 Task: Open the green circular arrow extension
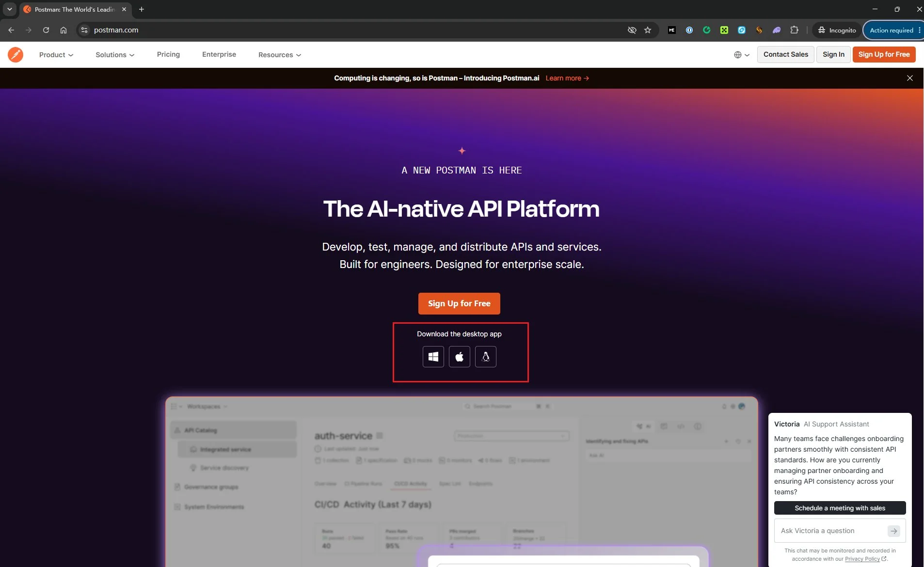(707, 30)
